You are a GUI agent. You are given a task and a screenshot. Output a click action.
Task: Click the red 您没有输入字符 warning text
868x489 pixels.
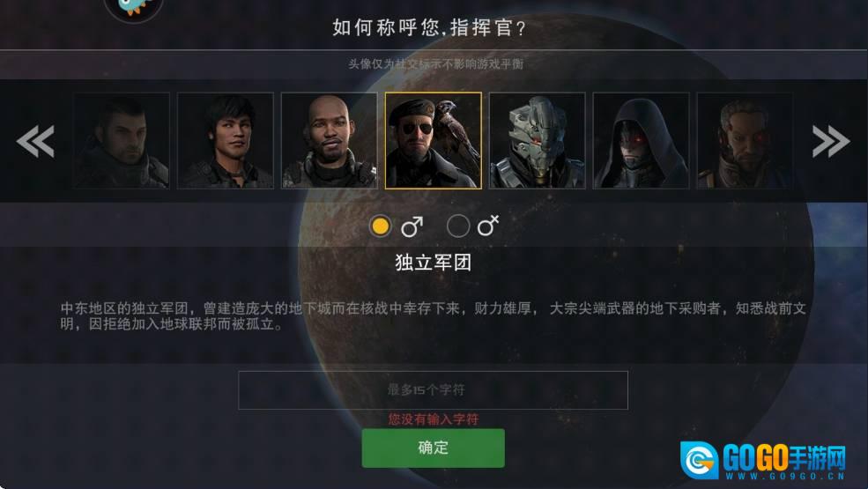click(x=433, y=419)
